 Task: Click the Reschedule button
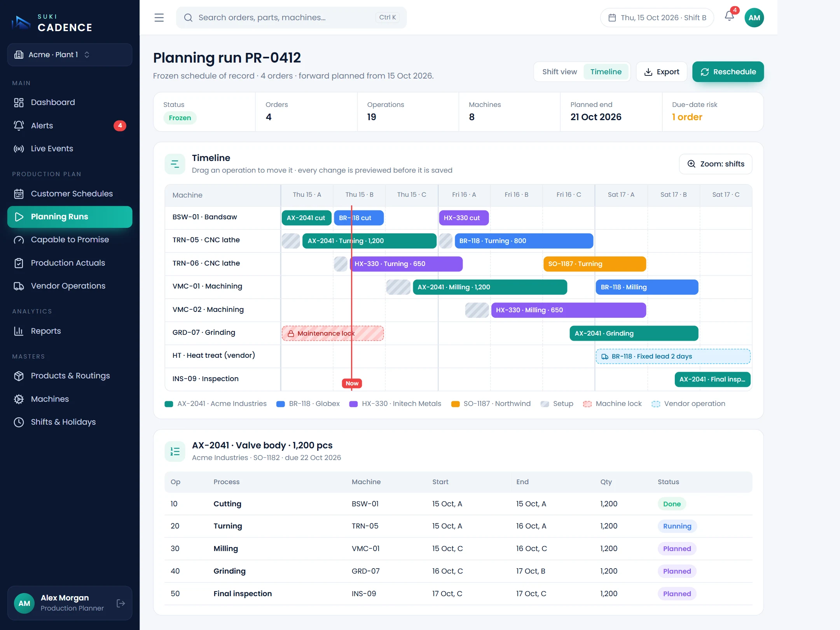728,72
